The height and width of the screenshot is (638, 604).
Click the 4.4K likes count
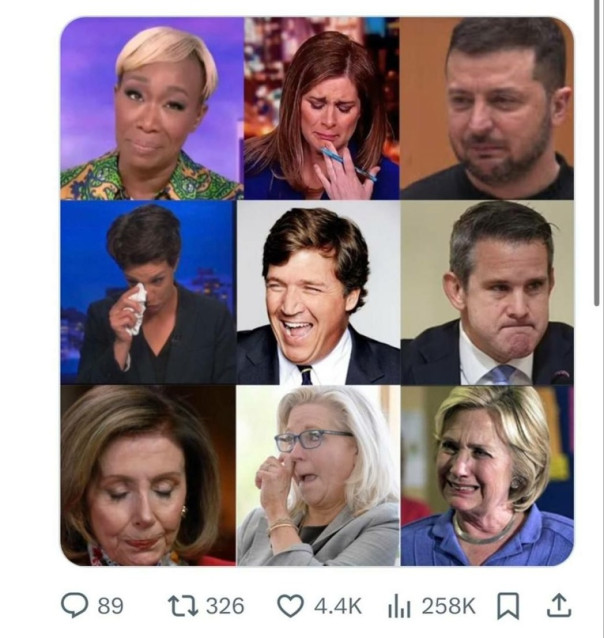click(337, 605)
